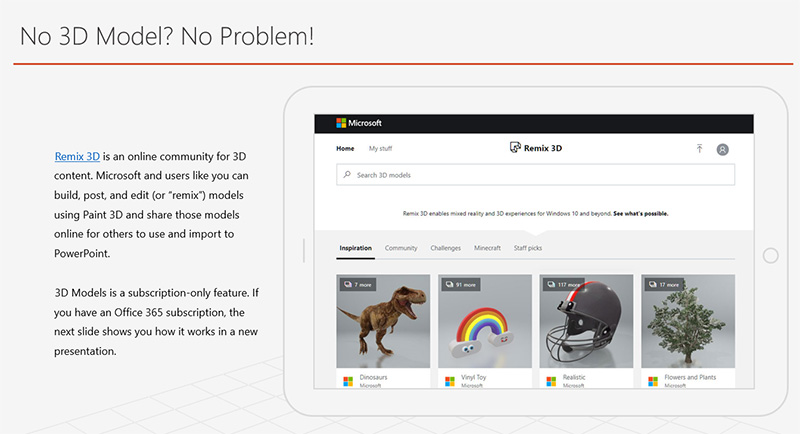Open the Vinyl Toy rainbow thumbnail

coord(485,321)
